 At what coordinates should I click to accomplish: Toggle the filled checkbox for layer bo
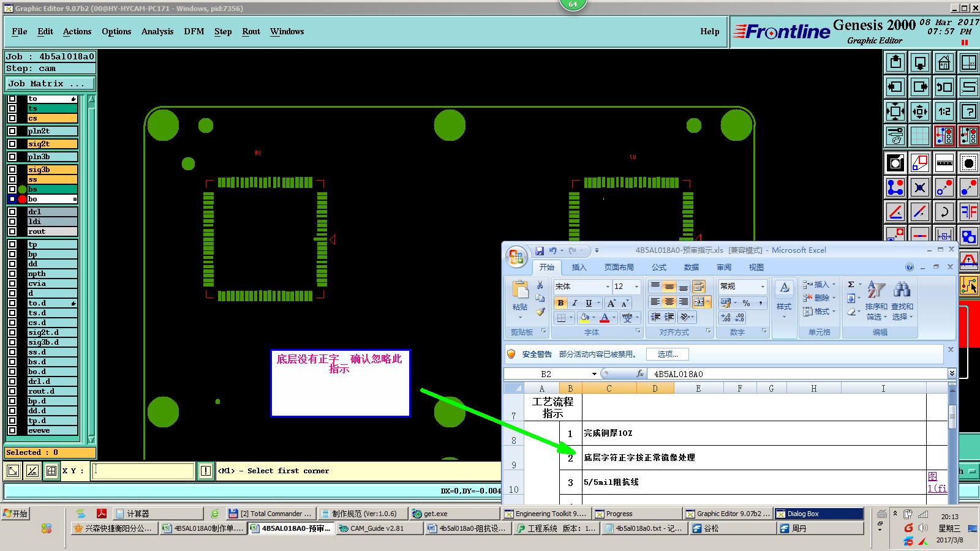(12, 199)
